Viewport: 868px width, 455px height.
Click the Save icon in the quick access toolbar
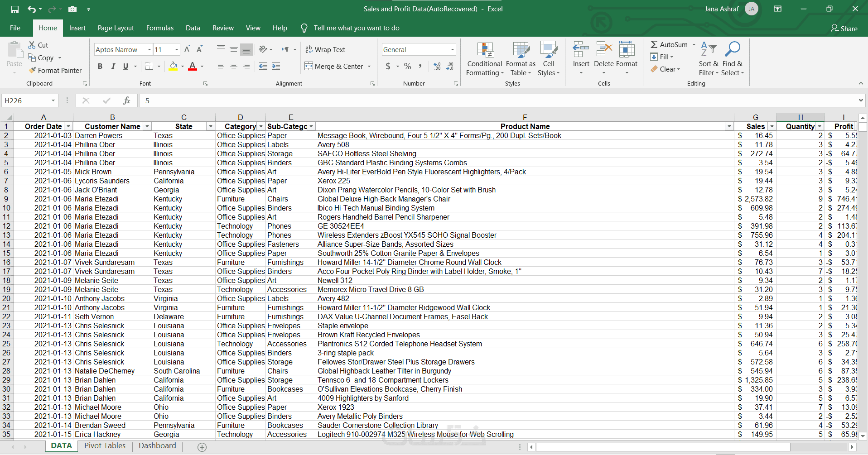click(15, 9)
